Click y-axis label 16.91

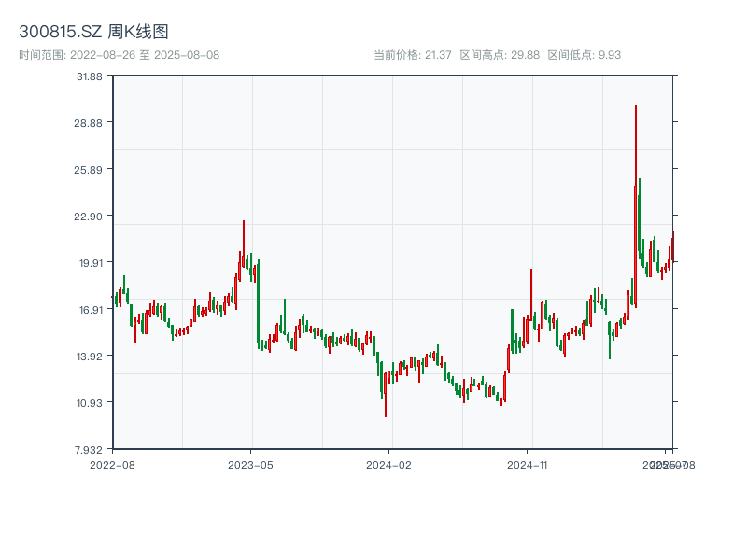[91, 310]
